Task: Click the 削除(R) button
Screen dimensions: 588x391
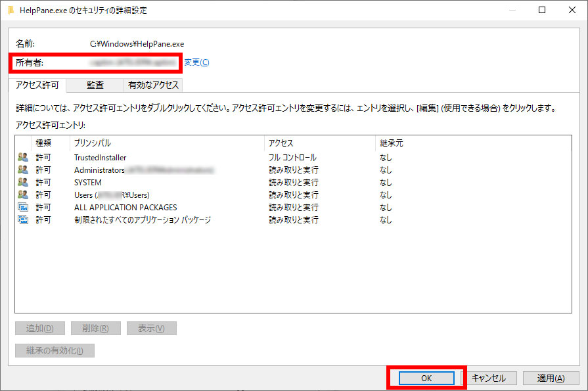Action: tap(96, 329)
